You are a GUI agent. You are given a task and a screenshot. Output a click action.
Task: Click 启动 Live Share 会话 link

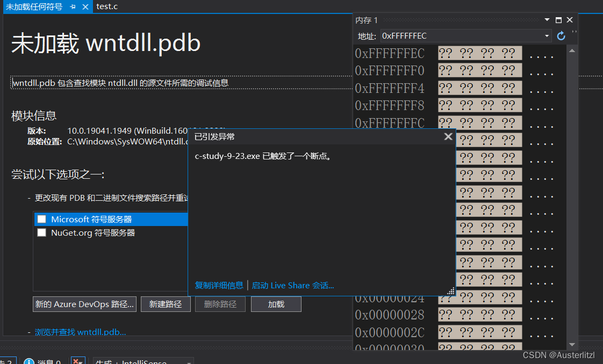[293, 285]
